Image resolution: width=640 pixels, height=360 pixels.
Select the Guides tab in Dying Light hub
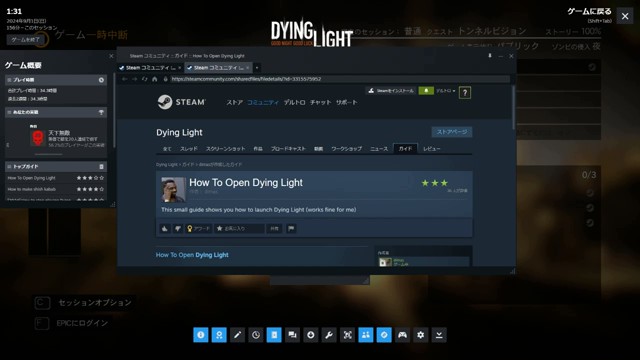[405, 149]
